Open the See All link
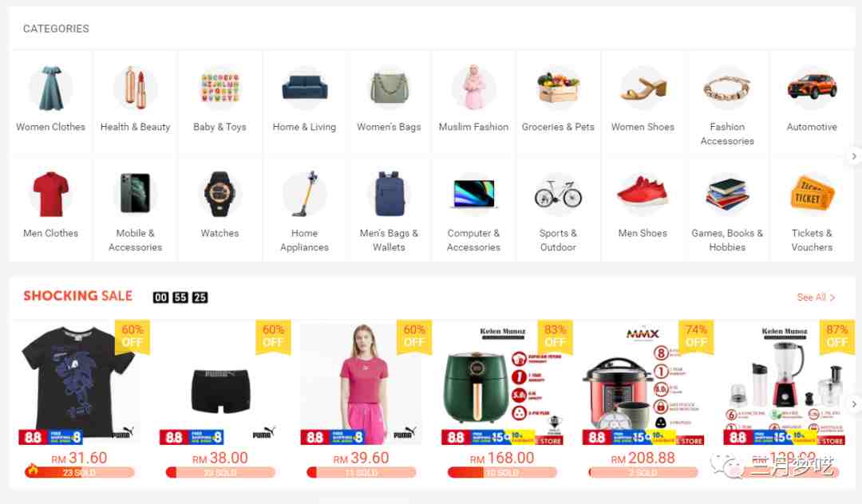This screenshot has width=862, height=504. [x=816, y=297]
